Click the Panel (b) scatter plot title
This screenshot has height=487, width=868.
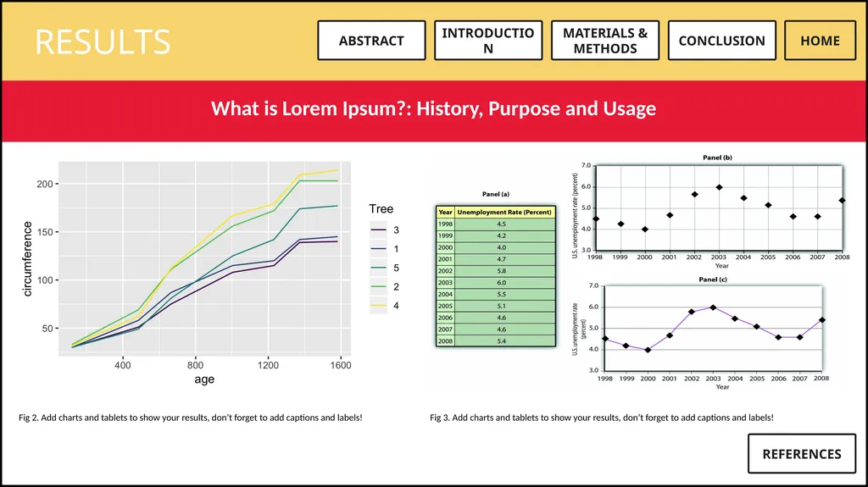click(x=717, y=158)
